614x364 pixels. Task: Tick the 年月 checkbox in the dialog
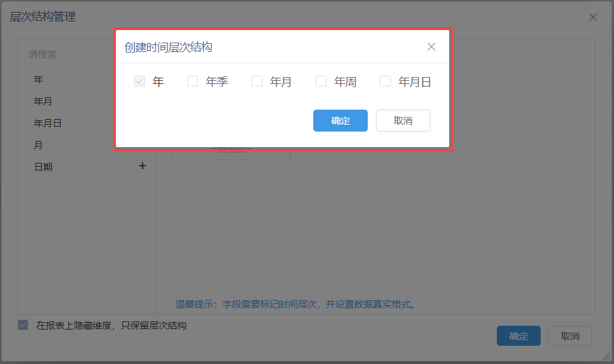[257, 81]
